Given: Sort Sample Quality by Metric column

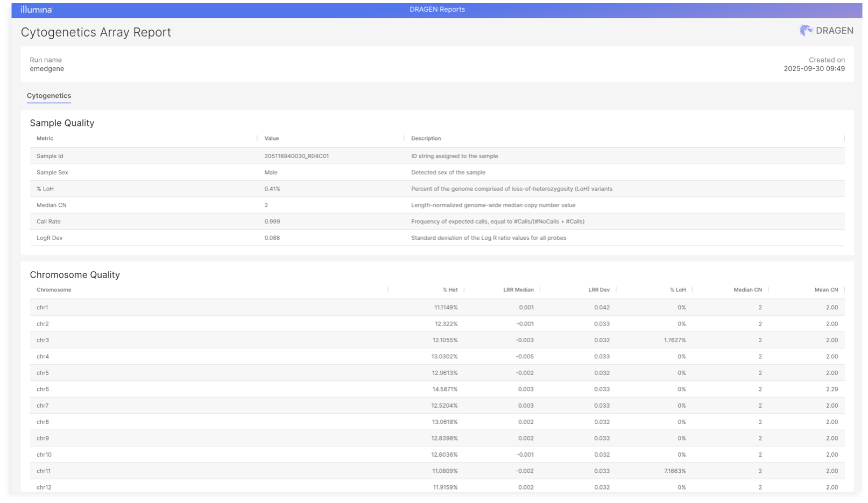Looking at the screenshot, I should 45,138.
